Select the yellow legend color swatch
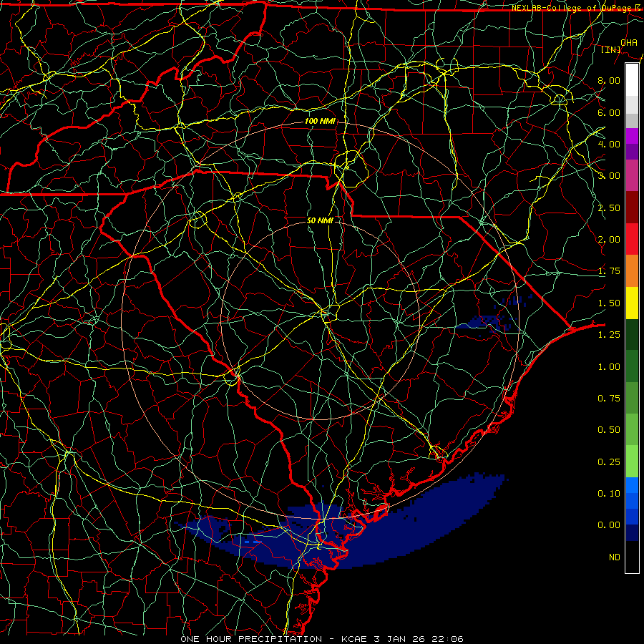Viewport: 644px width, 644px height. click(x=632, y=303)
